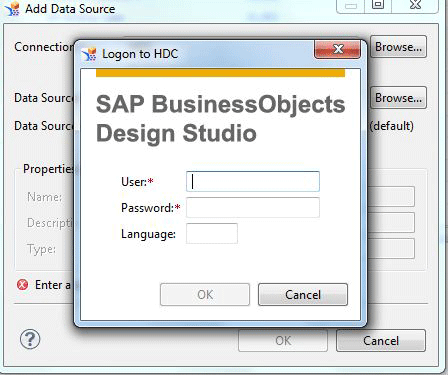Cancel the Logon to HDC dialog
The image size is (448, 375).
(x=303, y=295)
